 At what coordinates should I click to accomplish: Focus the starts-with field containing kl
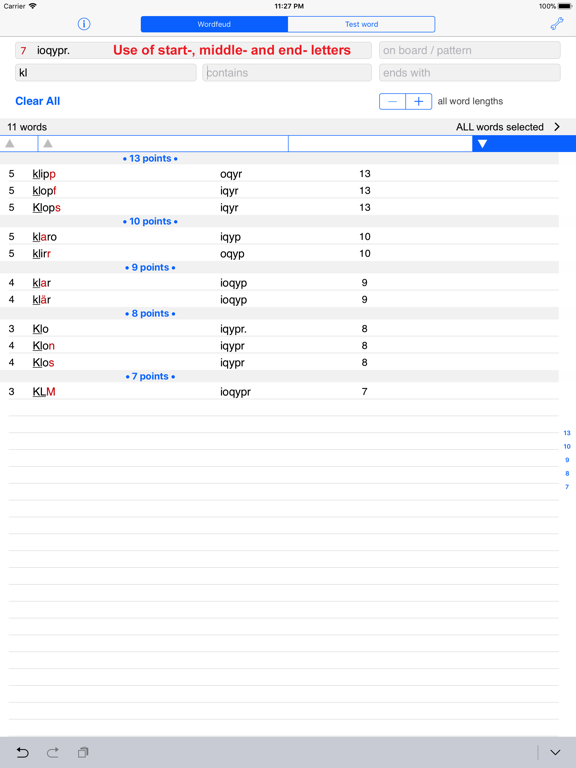[x=106, y=73]
